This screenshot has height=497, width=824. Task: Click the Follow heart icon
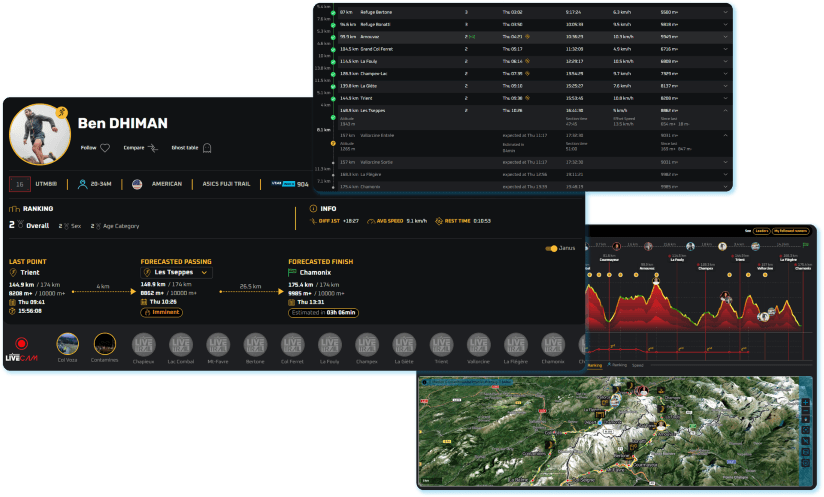105,148
